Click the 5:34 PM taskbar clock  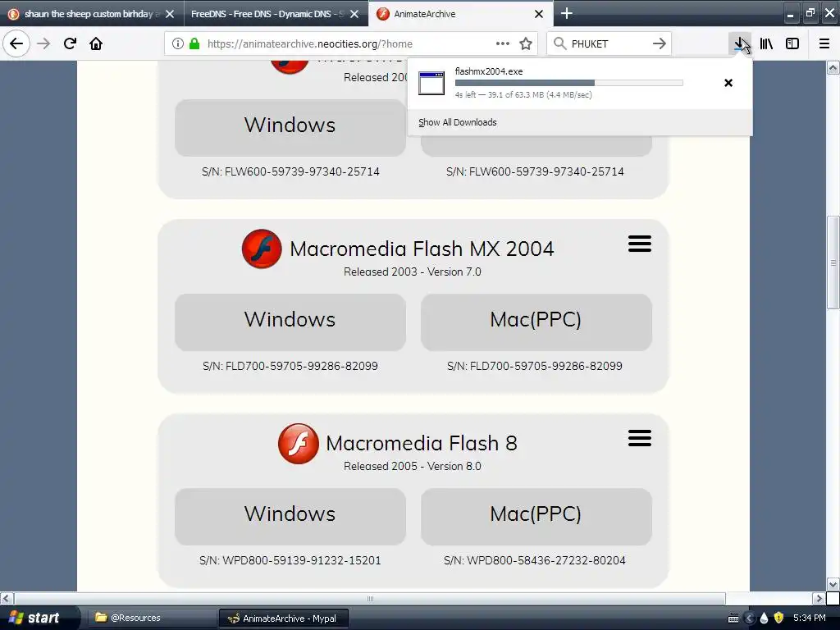tap(809, 618)
